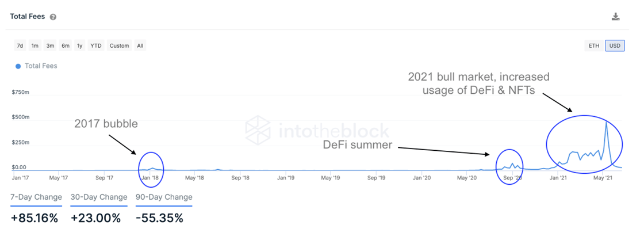Select the 1m time range
This screenshot has height=240, width=644.
point(35,45)
